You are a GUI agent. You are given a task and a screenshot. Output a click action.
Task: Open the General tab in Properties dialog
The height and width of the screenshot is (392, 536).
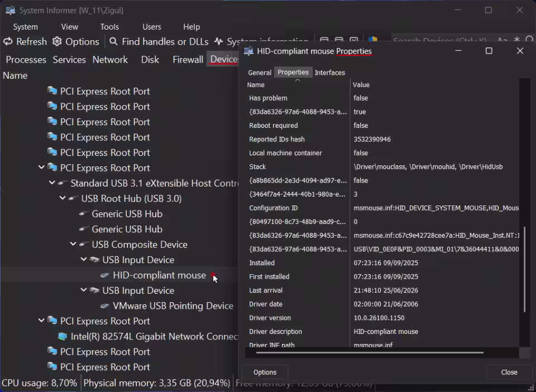pyautogui.click(x=260, y=73)
